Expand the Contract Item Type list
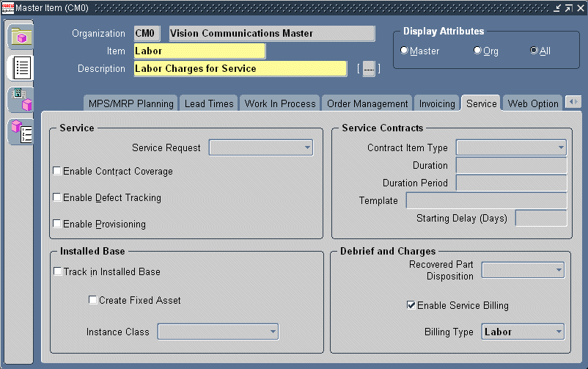The width and height of the screenshot is (588, 369). (511, 147)
